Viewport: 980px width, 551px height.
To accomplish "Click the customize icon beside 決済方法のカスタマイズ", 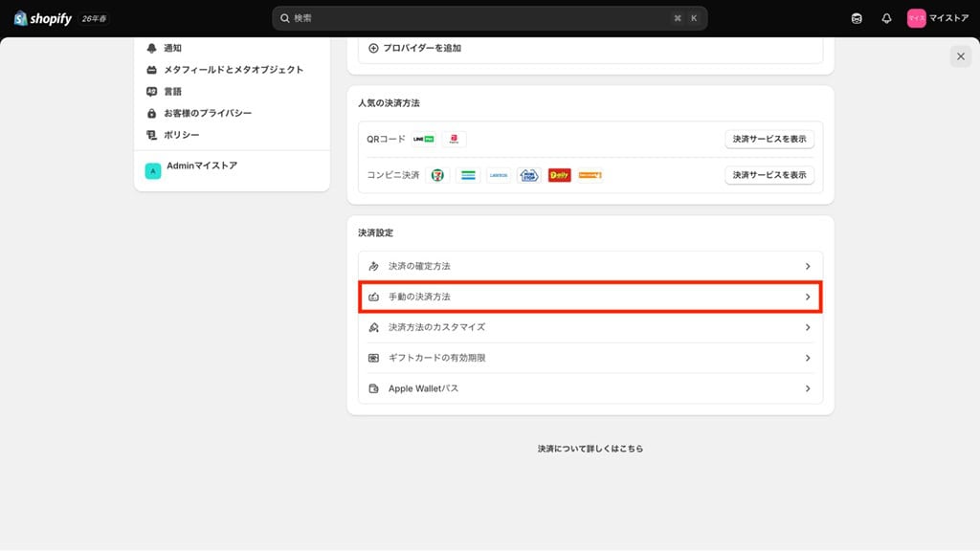I will 374,327.
